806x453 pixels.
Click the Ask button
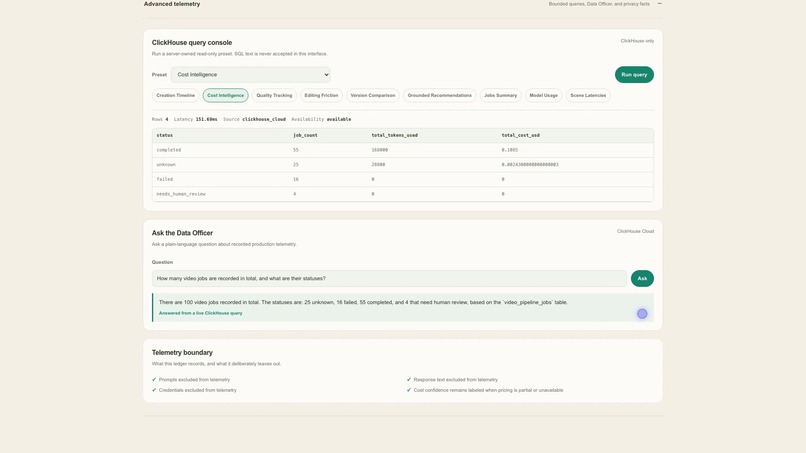[642, 278]
